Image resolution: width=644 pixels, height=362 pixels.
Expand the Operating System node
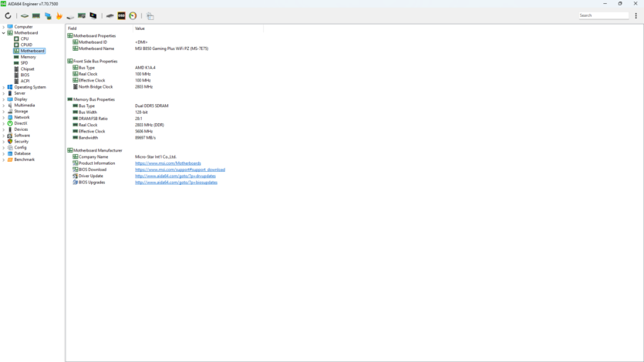(x=4, y=87)
